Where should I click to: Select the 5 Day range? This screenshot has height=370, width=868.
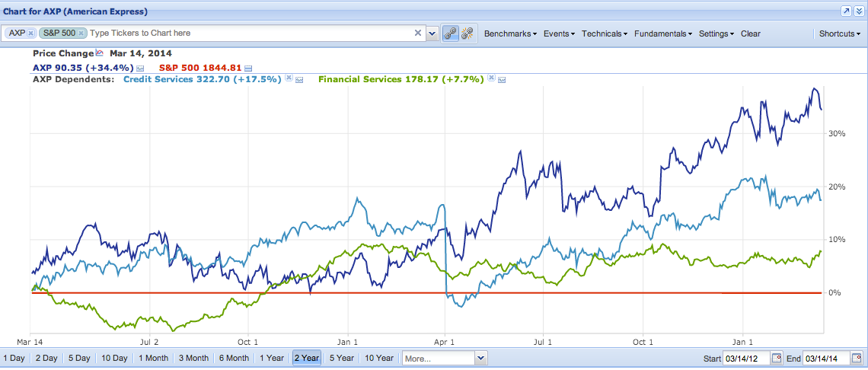point(79,359)
